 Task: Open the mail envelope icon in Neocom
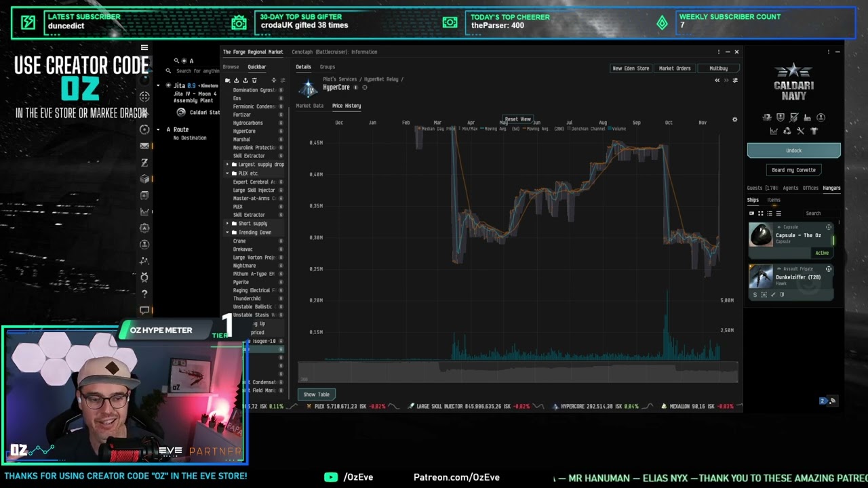click(x=144, y=146)
